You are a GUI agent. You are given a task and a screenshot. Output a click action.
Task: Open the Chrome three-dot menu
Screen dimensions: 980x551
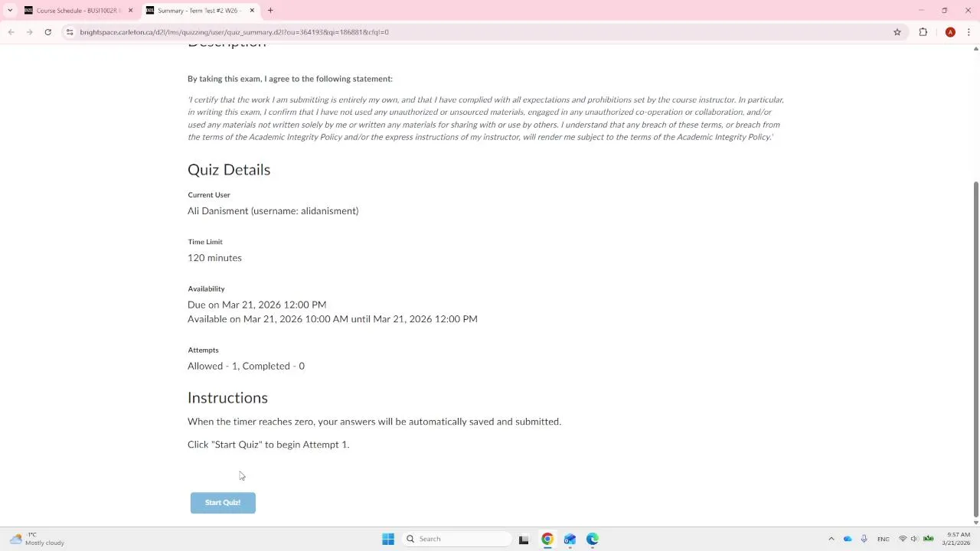969,32
